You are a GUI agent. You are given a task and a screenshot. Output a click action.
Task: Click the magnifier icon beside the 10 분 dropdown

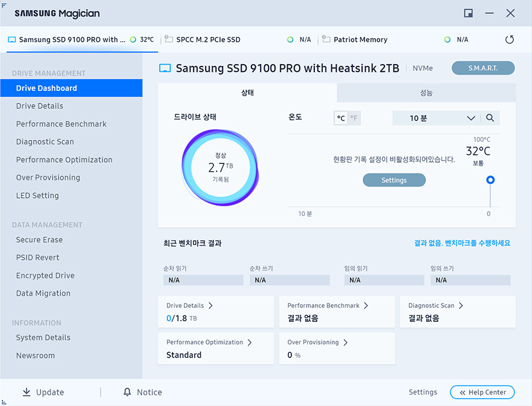(x=490, y=118)
